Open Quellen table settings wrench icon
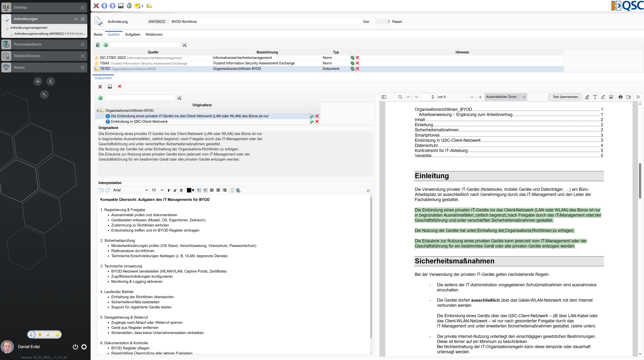This screenshot has height=360, width=644. tap(185, 45)
